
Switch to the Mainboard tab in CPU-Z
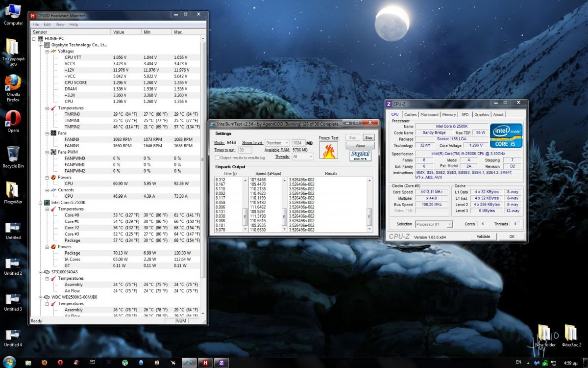[x=429, y=114]
